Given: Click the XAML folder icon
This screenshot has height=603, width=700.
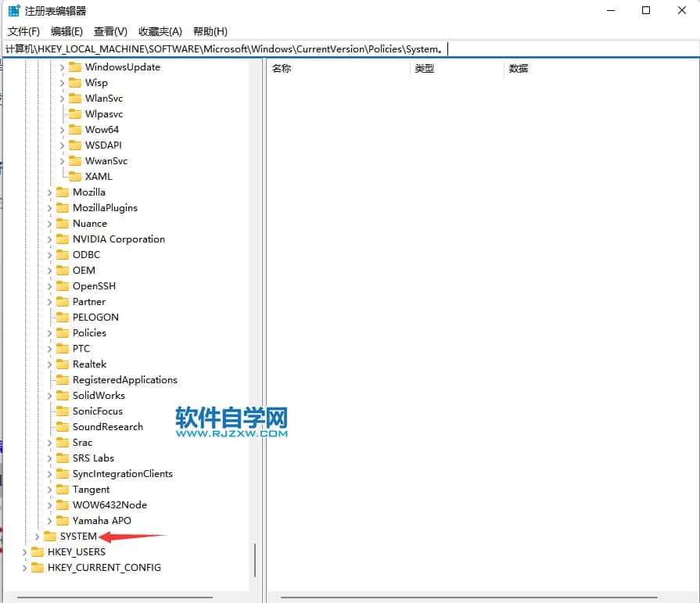Looking at the screenshot, I should (x=75, y=177).
